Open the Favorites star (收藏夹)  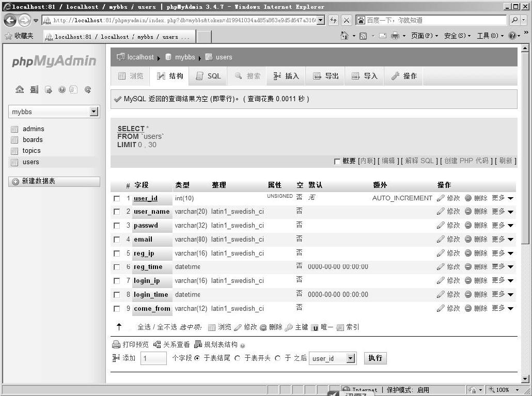[x=19, y=36]
